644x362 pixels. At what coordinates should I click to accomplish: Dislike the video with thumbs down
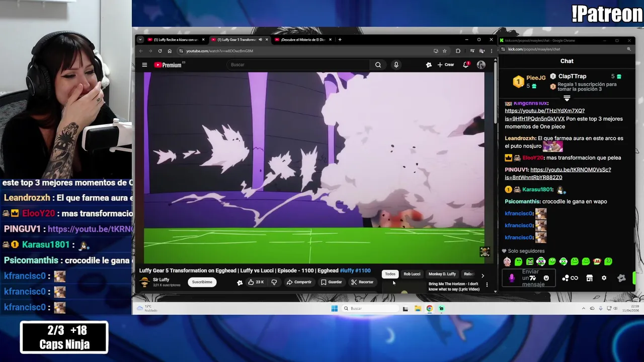274,282
